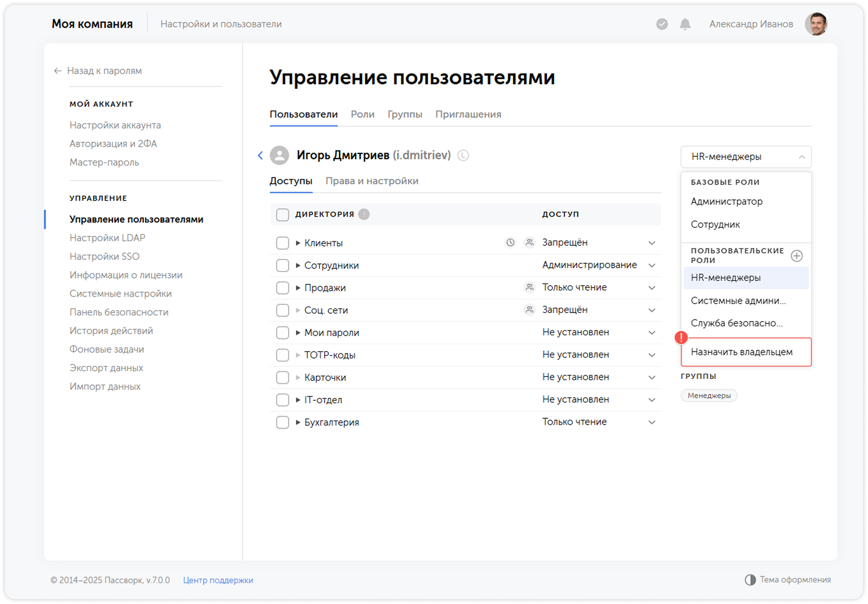Check the IT-отдел checkbox
The height and width of the screenshot is (604, 868).
(282, 400)
